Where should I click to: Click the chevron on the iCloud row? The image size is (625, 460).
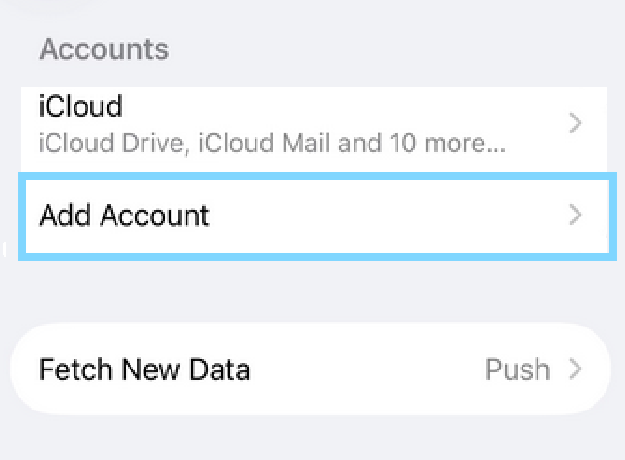pyautogui.click(x=575, y=124)
